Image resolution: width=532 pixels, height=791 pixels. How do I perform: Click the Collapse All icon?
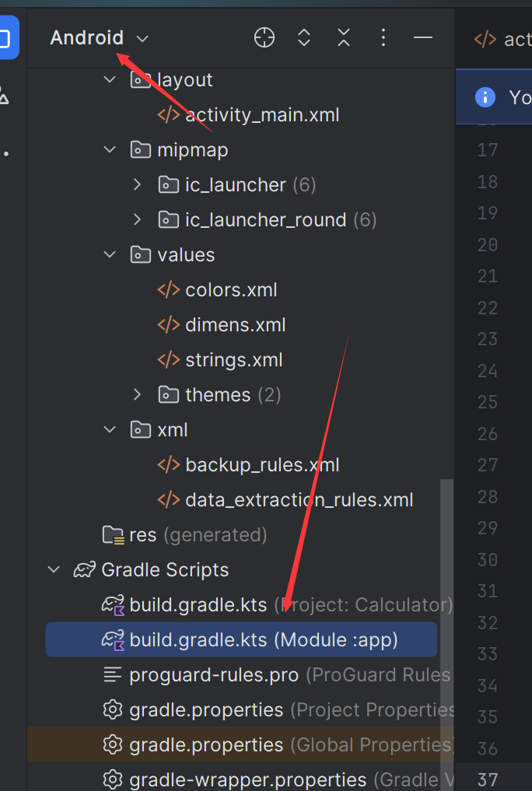tap(344, 38)
